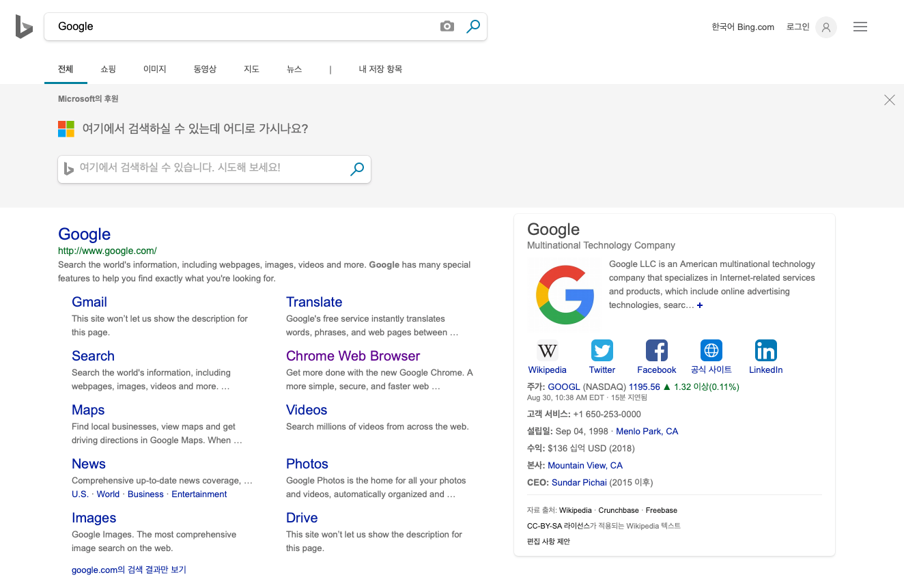Click the Google knowledge panel title
The height and width of the screenshot is (588, 904).
553,229
